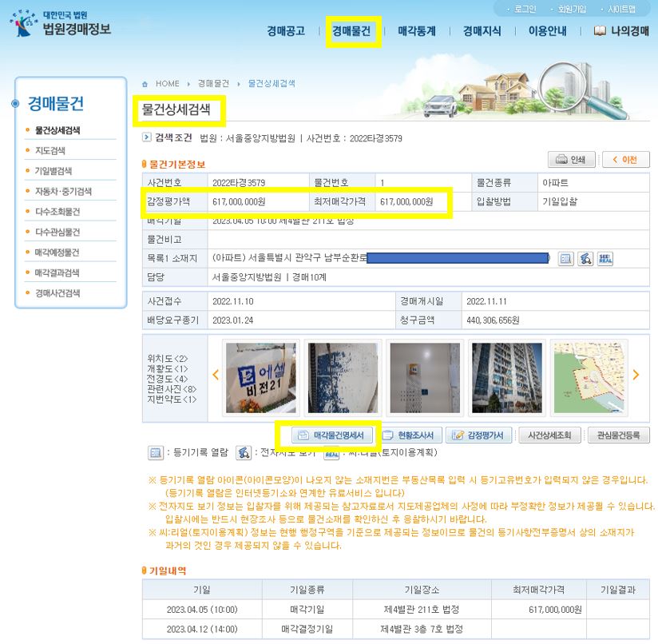The height and width of the screenshot is (644, 658).
Task: Open the 에셀 비전21 sign photo thumbnail
Action: coord(261,378)
